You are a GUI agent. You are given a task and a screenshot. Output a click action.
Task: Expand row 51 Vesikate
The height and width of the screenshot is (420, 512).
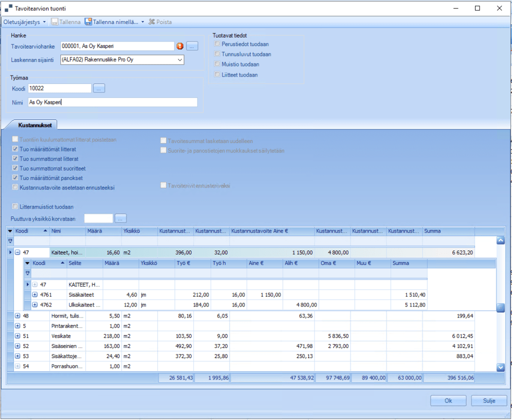coord(17,336)
